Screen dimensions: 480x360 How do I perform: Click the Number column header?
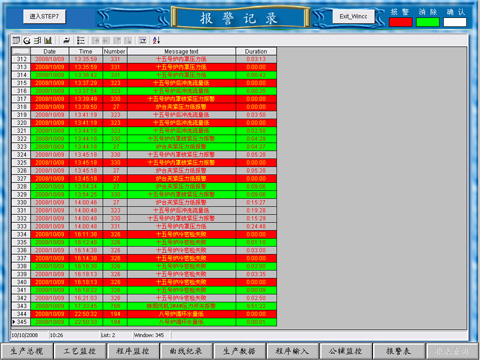tap(115, 51)
